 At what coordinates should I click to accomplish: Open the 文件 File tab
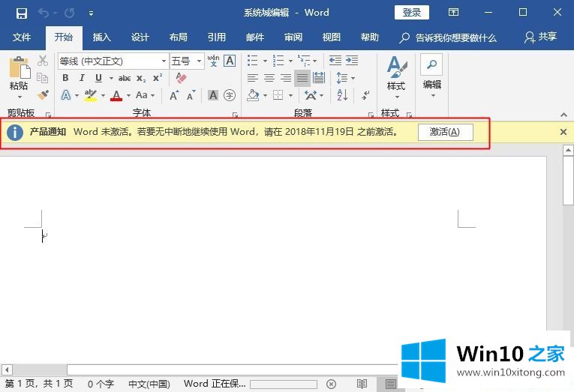point(22,37)
